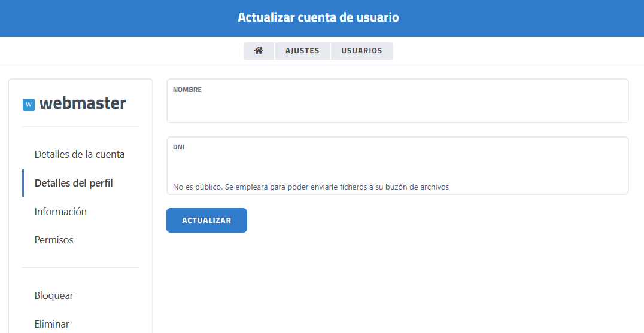This screenshot has height=333, width=644.
Task: Click the divider line above Bloquear
Action: [80, 267]
